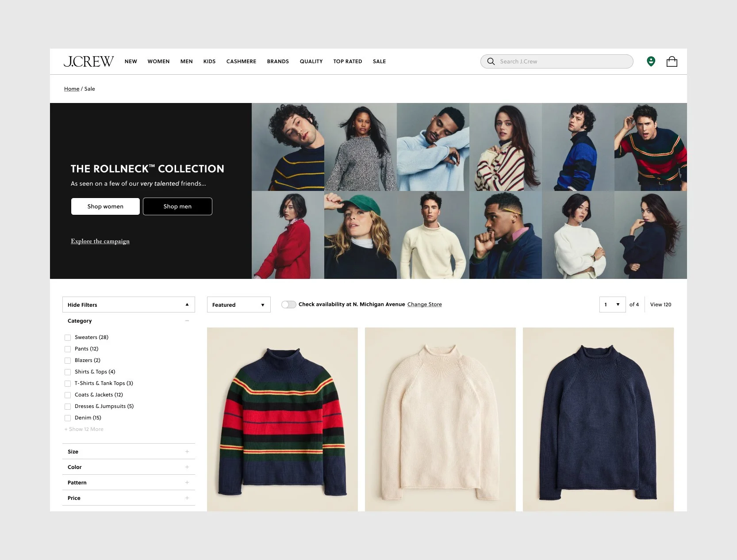Click View 120 items link
The height and width of the screenshot is (560, 737).
tap(660, 305)
